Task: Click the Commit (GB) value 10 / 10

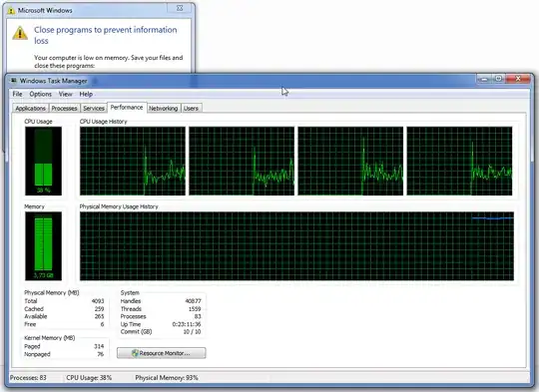Action: [193, 332]
